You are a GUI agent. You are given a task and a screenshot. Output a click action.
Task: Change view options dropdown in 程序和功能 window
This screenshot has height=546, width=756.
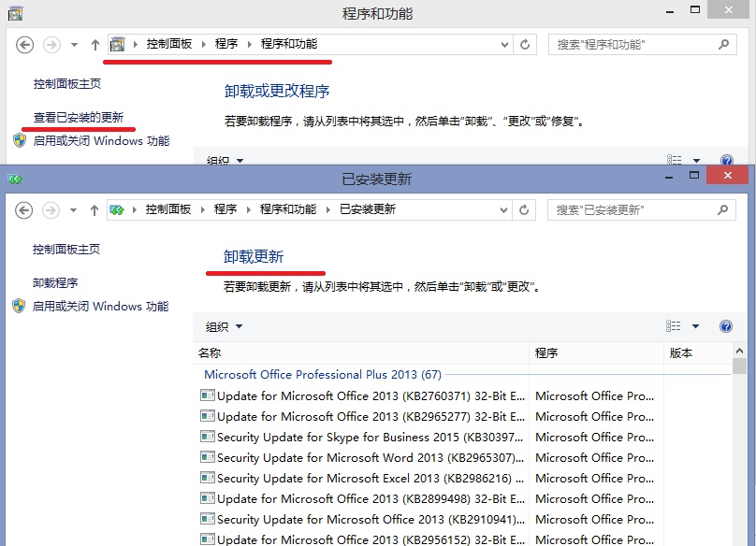[x=696, y=160]
